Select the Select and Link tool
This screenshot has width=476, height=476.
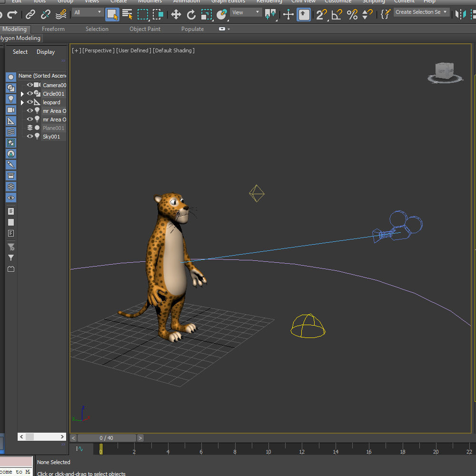click(x=30, y=14)
